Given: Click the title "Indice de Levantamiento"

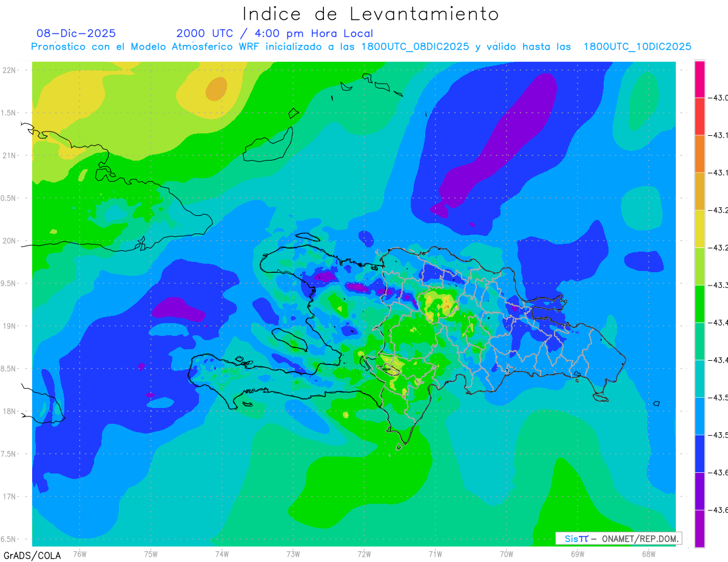Looking at the screenshot, I should click(x=371, y=14).
